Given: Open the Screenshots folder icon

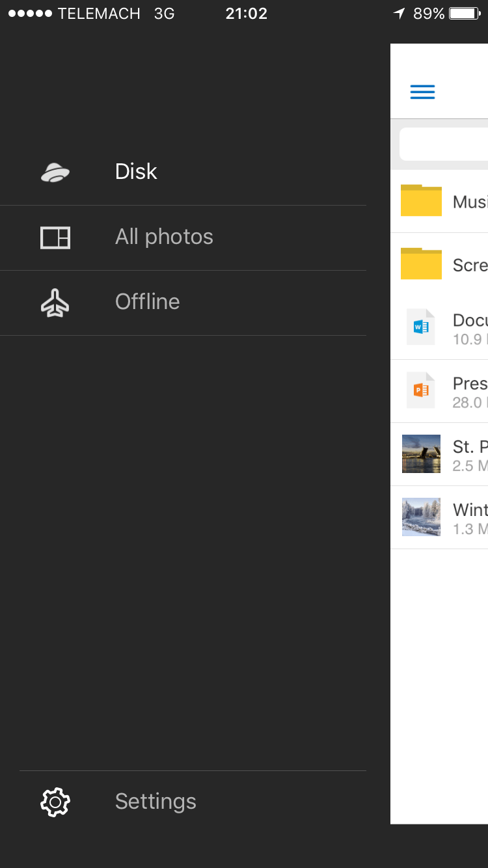Looking at the screenshot, I should tap(421, 264).
